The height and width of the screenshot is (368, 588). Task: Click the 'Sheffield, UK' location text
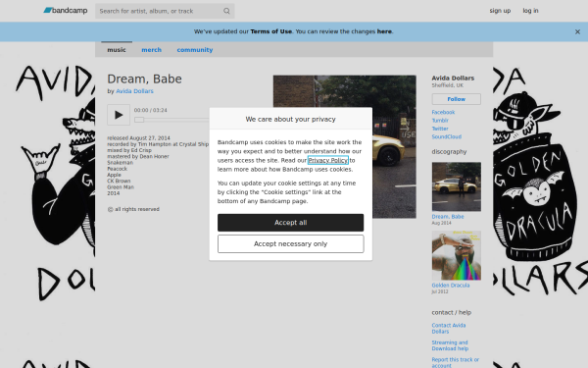(448, 85)
